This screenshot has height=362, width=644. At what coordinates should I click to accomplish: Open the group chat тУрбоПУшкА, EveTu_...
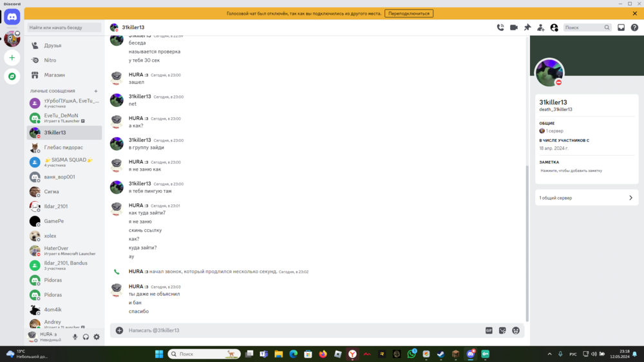pyautogui.click(x=64, y=103)
